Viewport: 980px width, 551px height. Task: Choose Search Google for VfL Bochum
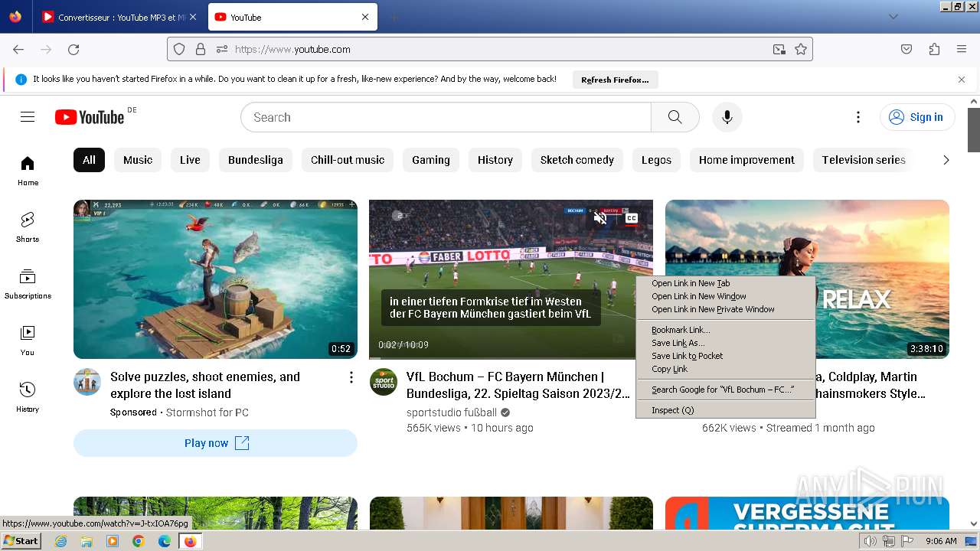tap(725, 390)
